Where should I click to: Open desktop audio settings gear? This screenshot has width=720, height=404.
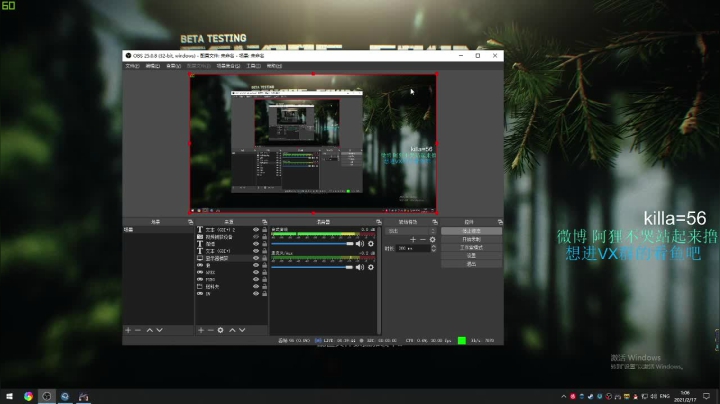(371, 244)
